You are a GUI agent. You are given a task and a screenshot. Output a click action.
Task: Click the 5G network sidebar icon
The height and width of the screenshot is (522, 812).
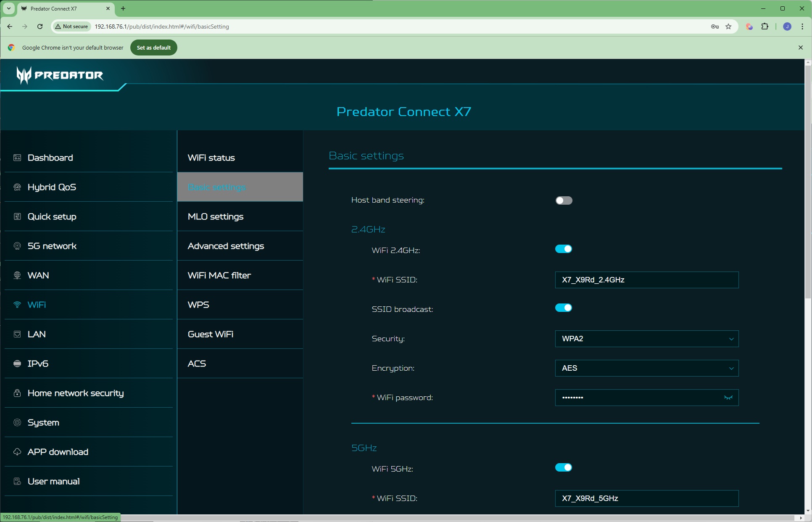[x=17, y=246]
